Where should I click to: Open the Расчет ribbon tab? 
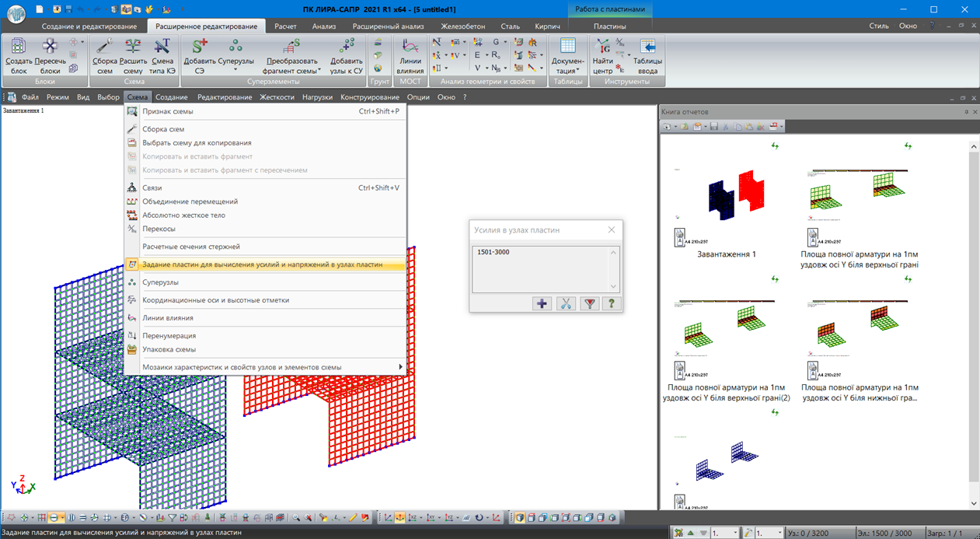[x=285, y=26]
